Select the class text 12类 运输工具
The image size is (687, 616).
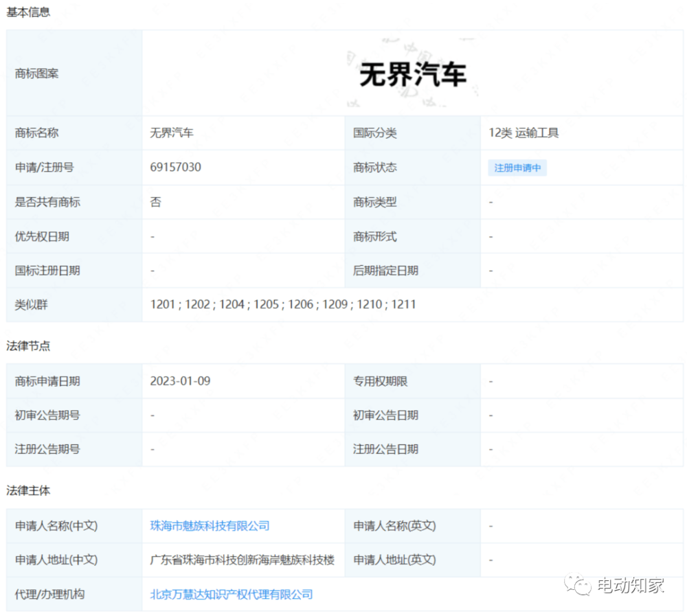point(523,133)
